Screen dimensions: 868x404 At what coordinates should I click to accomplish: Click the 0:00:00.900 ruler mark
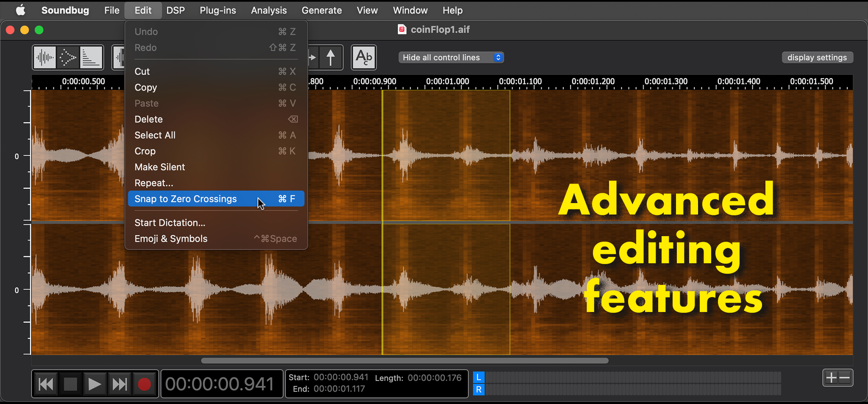375,81
